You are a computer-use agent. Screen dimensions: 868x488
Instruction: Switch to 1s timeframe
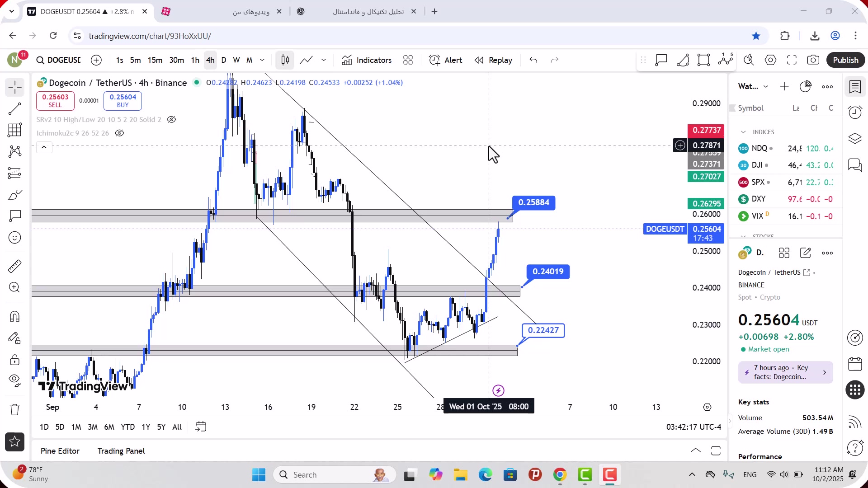pos(119,60)
